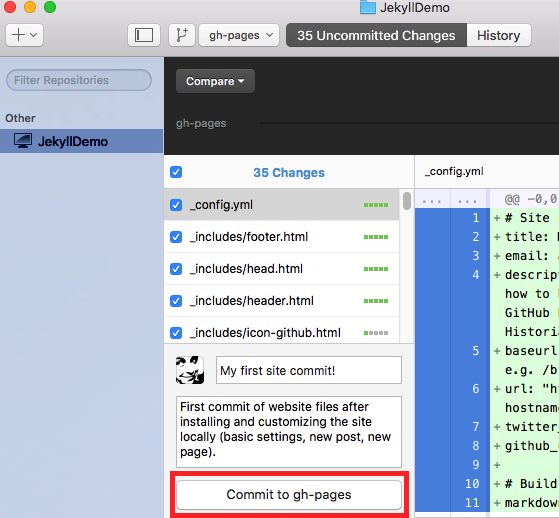Click the green full-screen window button
This screenshot has height=518, width=559.
click(50, 7)
